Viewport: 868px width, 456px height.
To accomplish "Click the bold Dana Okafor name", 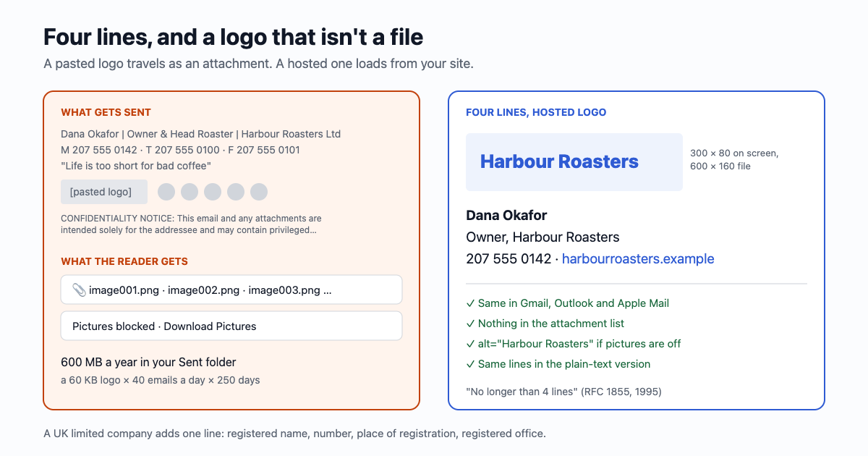I will click(x=506, y=216).
